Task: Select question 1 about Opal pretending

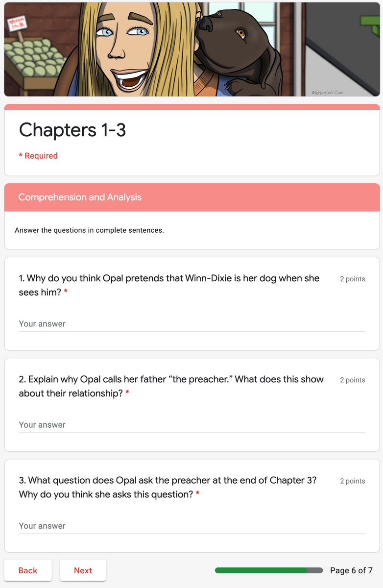Action: click(x=169, y=285)
